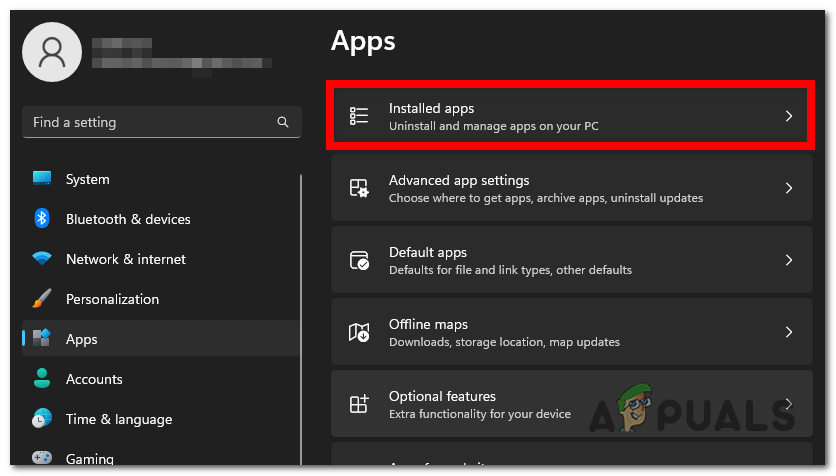
Task: Open Installed apps chevron arrow
Action: click(789, 116)
